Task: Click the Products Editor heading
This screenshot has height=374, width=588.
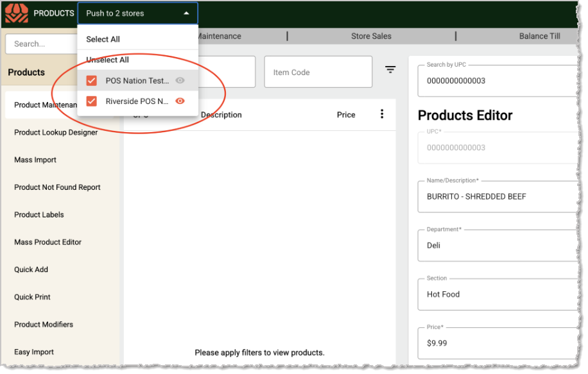Action: 465,115
